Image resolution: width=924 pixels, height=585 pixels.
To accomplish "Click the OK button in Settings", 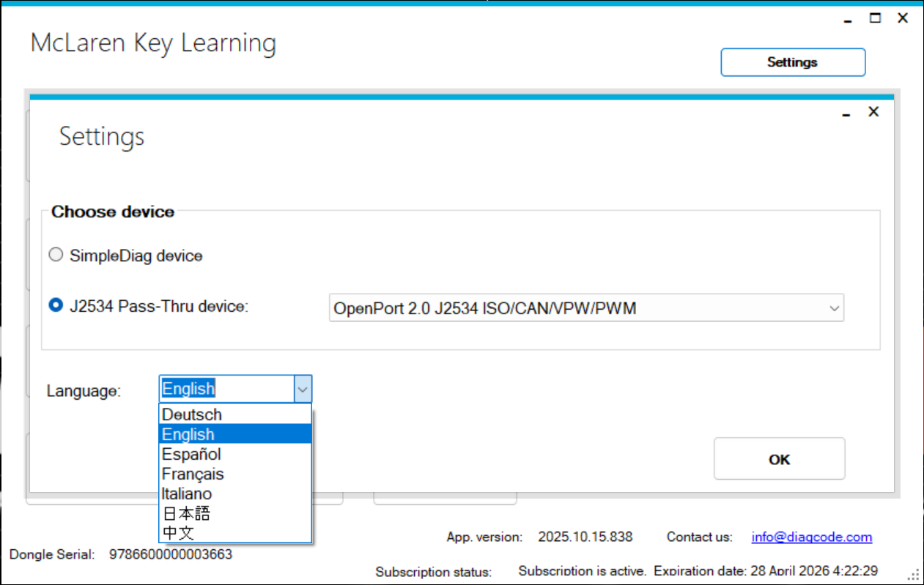I will 779,459.
